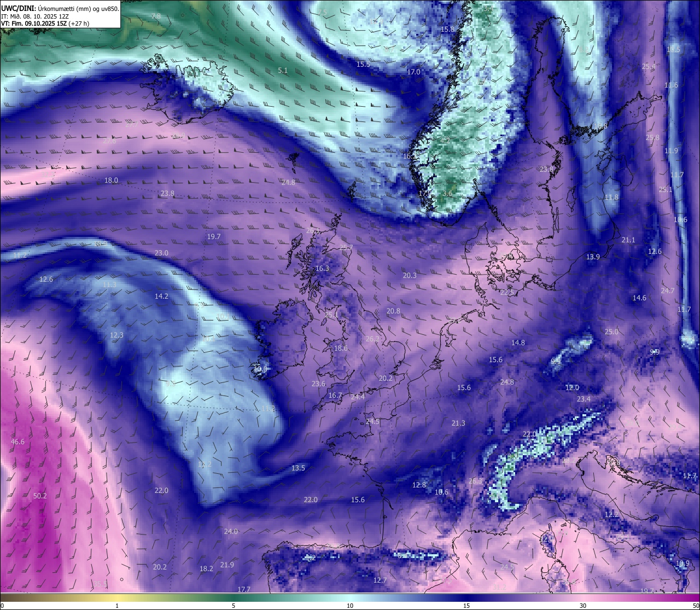Image resolution: width=700 pixels, height=610 pixels.
Task: Click the 23.8 value label
Action: pos(167,193)
